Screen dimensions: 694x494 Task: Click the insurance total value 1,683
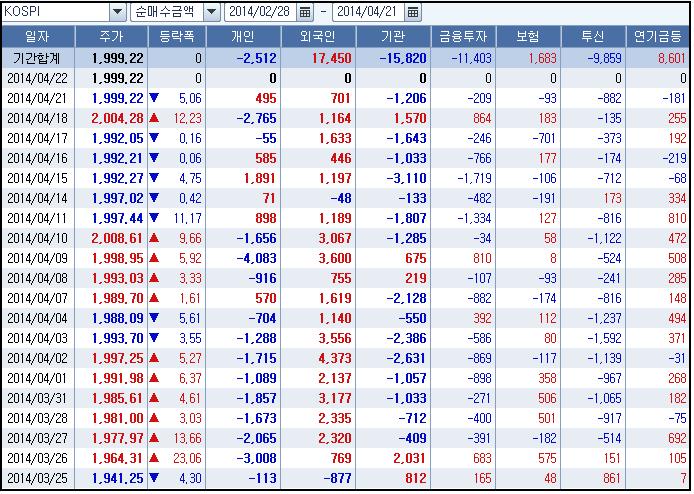(x=543, y=58)
